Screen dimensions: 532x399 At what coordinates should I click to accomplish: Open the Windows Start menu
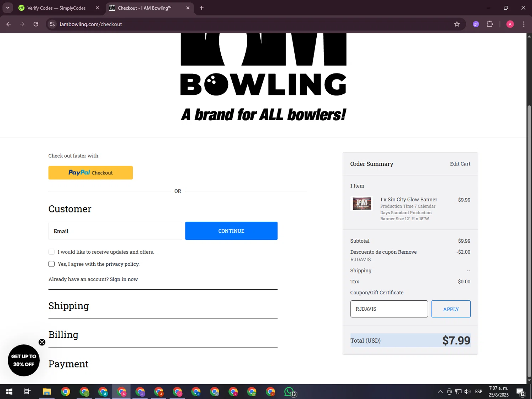9,392
